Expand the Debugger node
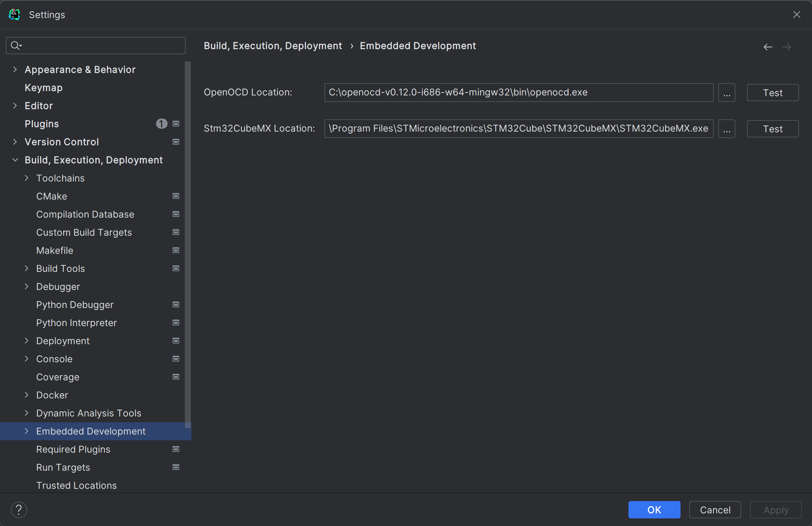 (26, 286)
